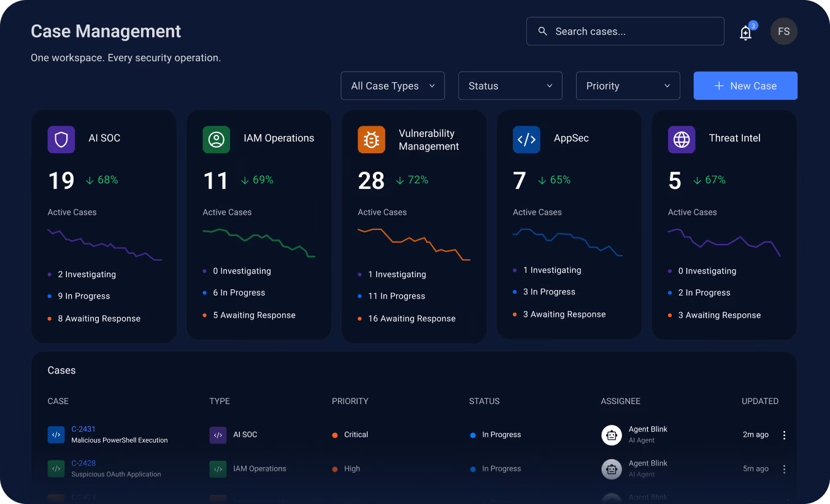Click the case icon beside C-2428
830x504 pixels.
point(56,469)
